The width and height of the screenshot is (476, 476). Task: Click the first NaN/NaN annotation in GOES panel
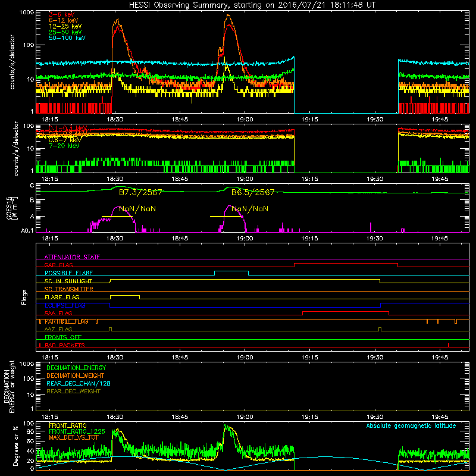tap(137, 209)
